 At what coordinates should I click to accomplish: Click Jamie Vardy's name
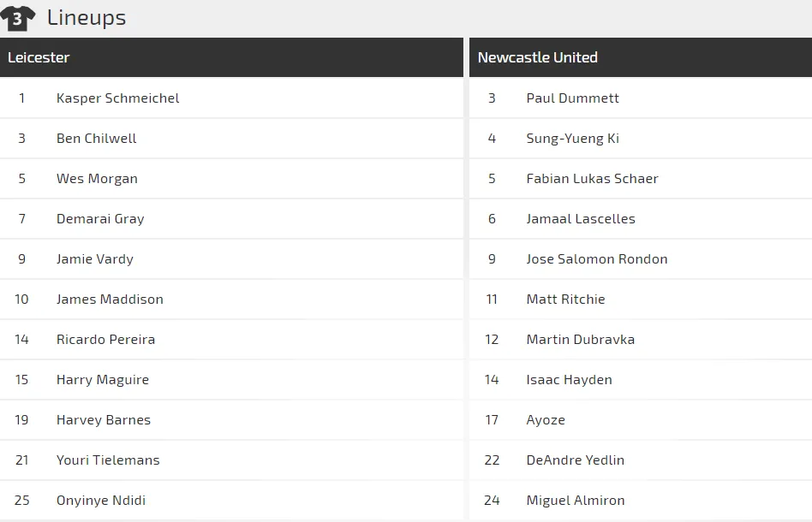(x=94, y=259)
